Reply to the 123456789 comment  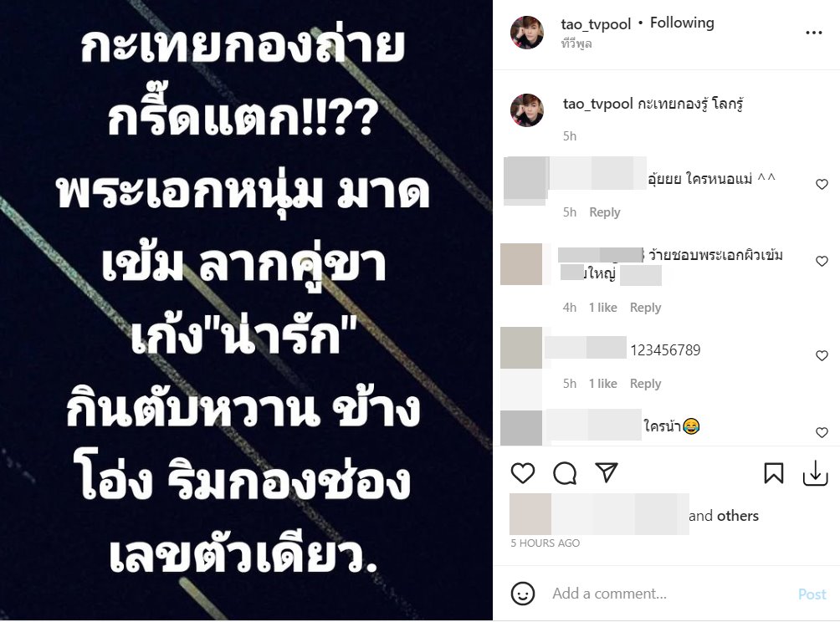(x=646, y=384)
